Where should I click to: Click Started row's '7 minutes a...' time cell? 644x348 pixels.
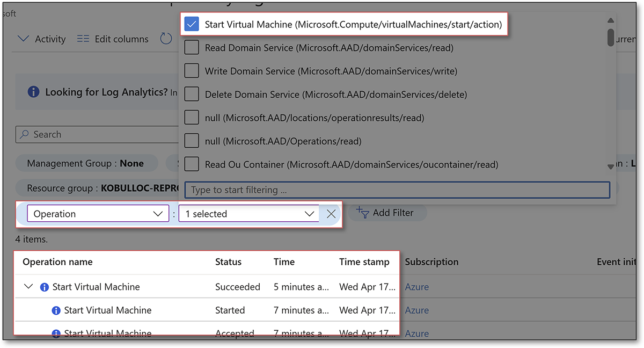[x=301, y=310]
